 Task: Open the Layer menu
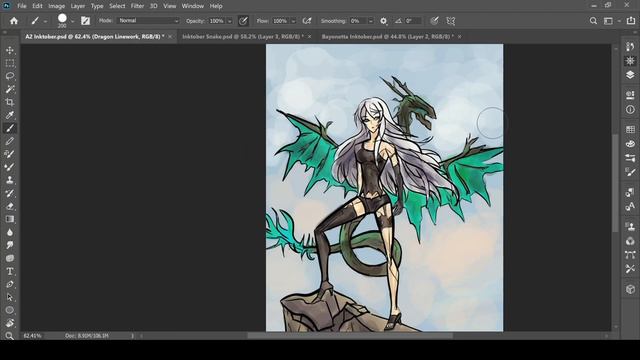pyautogui.click(x=78, y=6)
